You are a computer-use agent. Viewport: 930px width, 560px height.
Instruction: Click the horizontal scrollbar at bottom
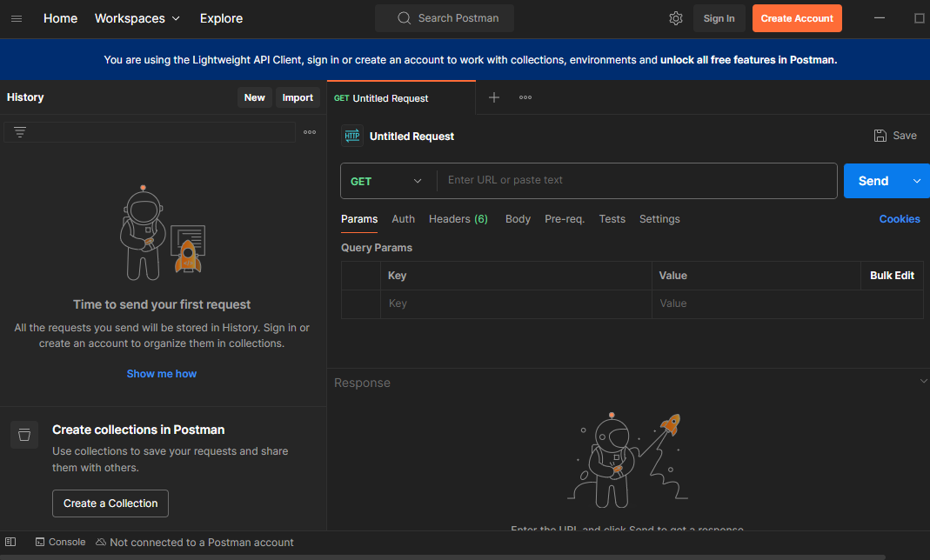[x=443, y=557]
